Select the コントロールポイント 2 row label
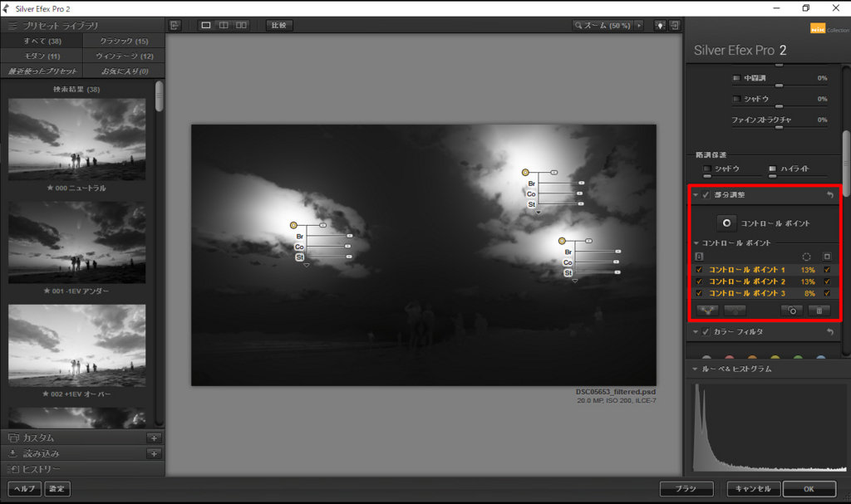 click(x=747, y=281)
